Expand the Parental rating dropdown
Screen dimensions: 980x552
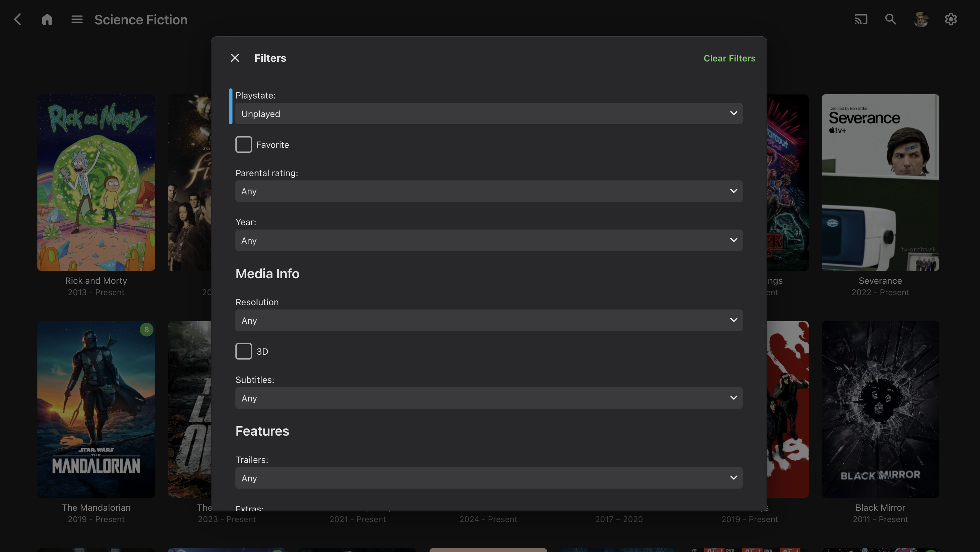pos(488,191)
